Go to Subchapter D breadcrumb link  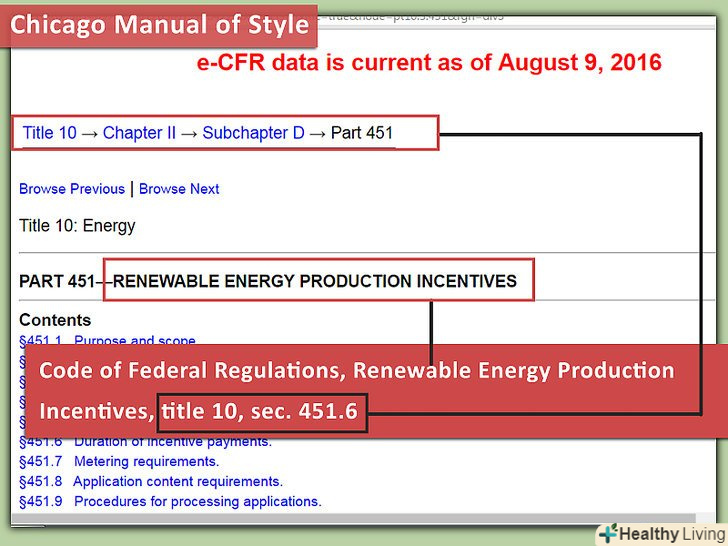click(254, 133)
